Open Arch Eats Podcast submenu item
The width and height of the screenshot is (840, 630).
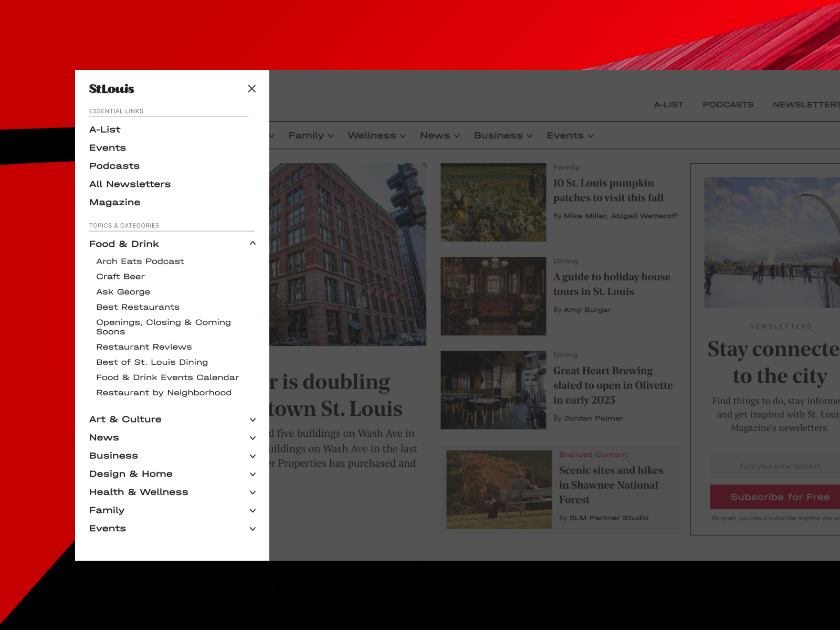[x=140, y=261]
